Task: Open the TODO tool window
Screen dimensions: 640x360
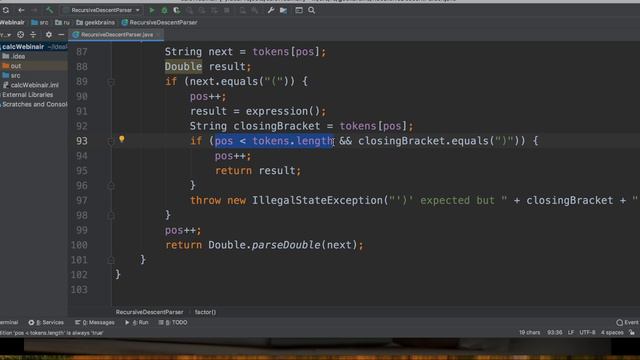Action: [173, 322]
